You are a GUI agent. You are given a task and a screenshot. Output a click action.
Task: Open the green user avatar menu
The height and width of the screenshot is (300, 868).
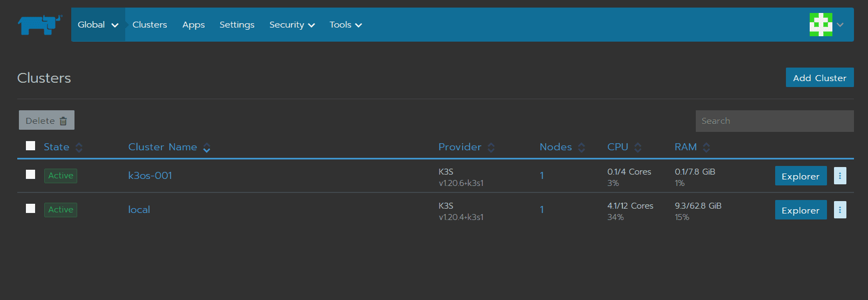826,24
